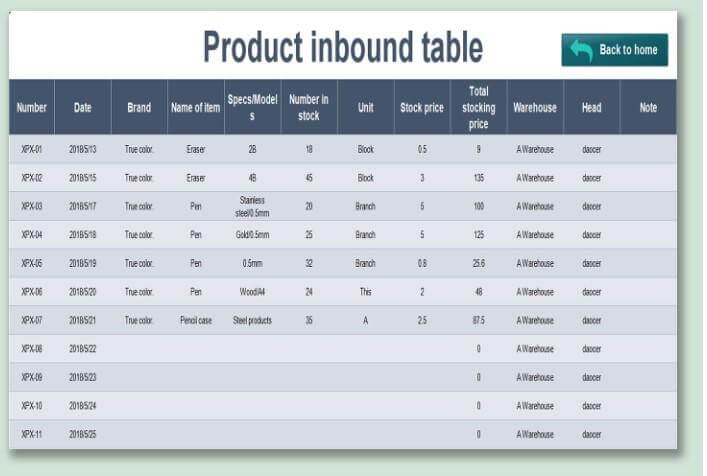707x476 pixels.
Task: Select cell XPX-07
Action: [32, 320]
